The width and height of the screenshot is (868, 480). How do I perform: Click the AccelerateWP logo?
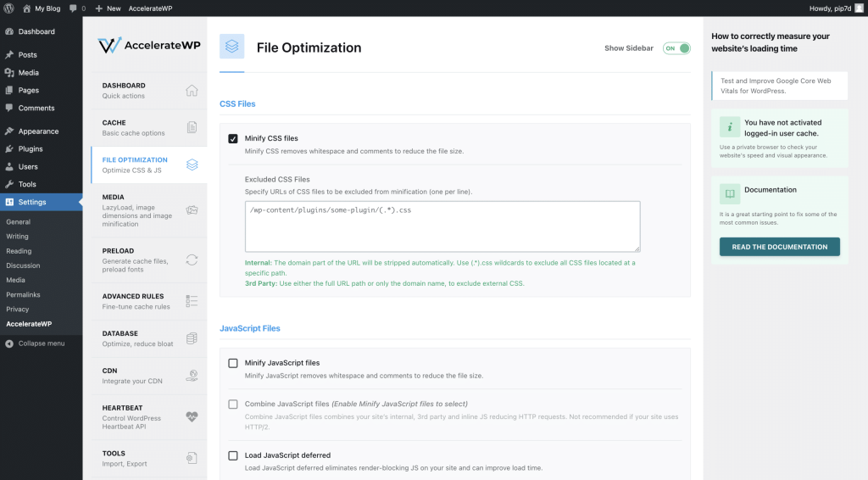coord(149,46)
